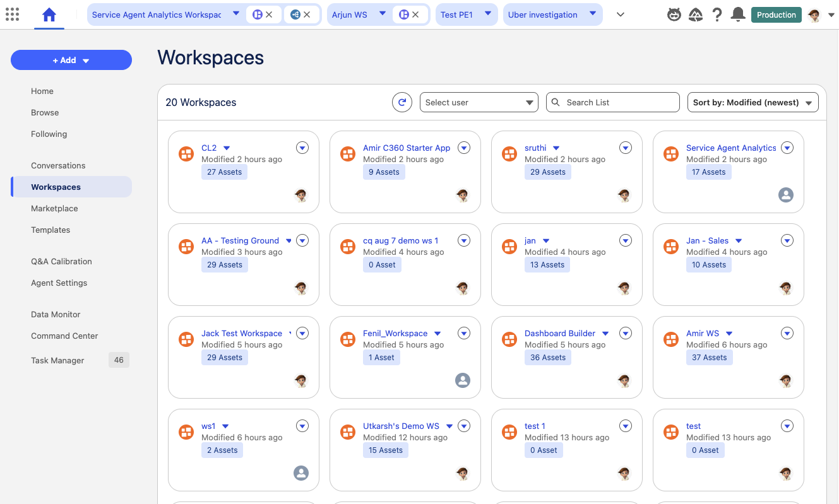Open Data Monitor in the sidebar
The height and width of the screenshot is (504, 839).
pos(56,314)
